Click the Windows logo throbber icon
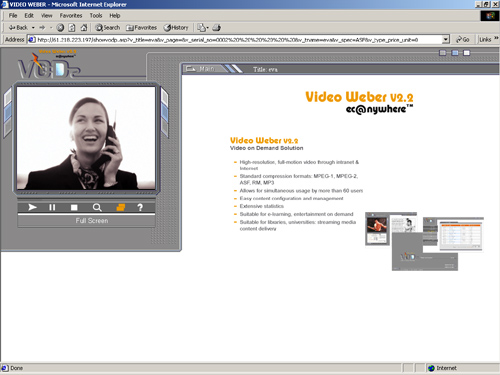 (x=490, y=16)
